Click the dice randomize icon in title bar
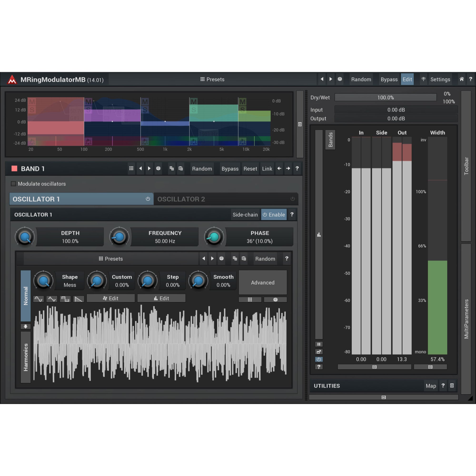 [x=340, y=79]
